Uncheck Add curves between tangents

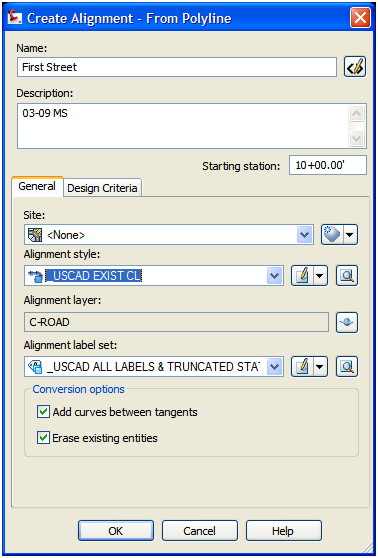tap(43, 412)
